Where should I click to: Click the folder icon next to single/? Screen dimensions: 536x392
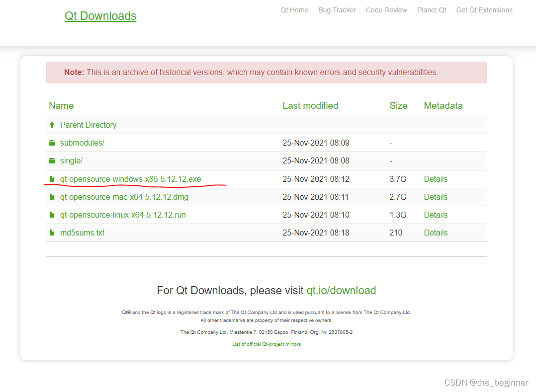click(x=52, y=161)
